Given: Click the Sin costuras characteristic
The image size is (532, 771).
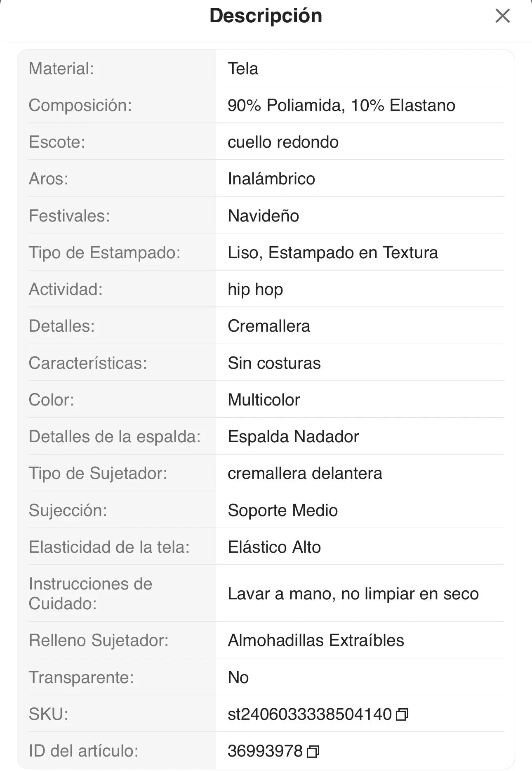Looking at the screenshot, I should point(274,363).
